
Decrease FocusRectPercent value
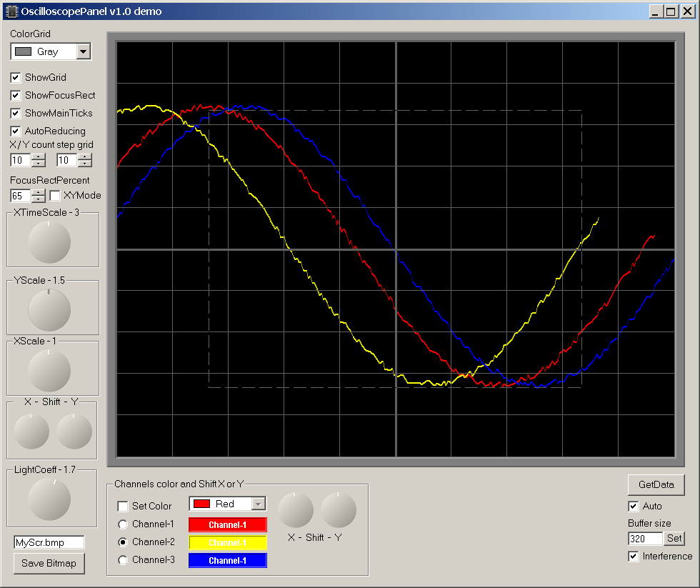click(x=39, y=199)
